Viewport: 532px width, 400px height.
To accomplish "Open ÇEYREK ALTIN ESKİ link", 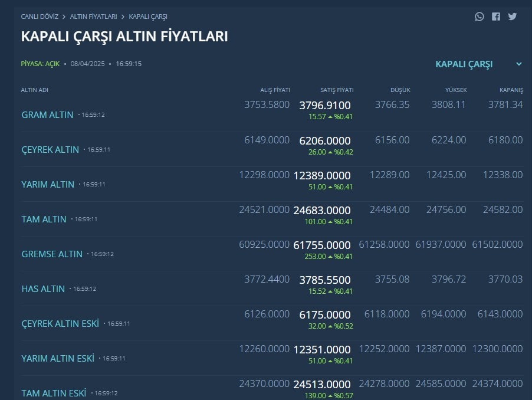I will (60, 324).
